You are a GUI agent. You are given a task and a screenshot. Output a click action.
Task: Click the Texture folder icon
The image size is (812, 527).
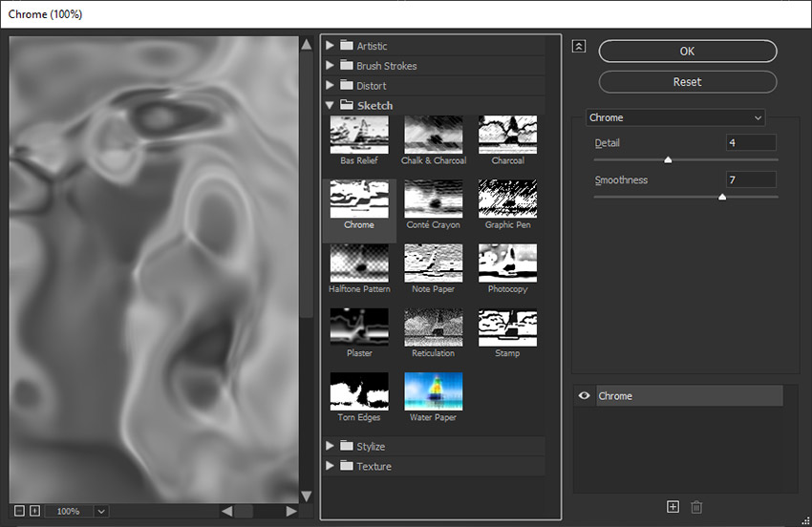[x=347, y=465]
